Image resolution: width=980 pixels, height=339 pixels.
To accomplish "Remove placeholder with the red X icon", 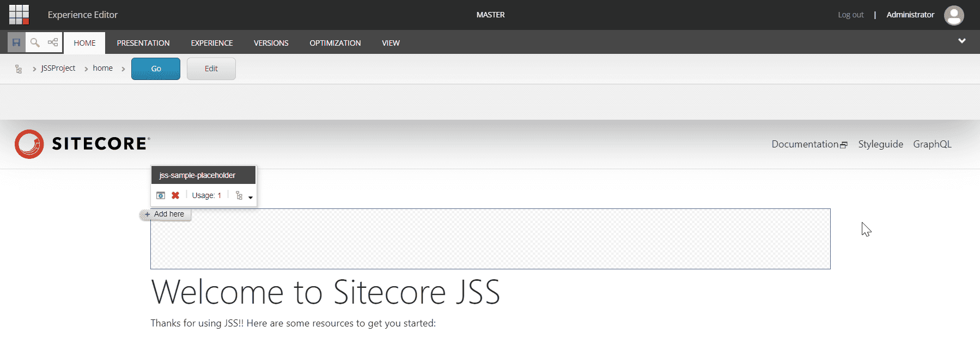I will [175, 195].
